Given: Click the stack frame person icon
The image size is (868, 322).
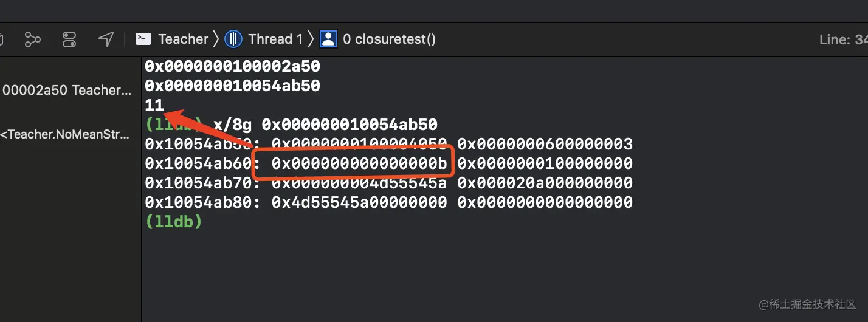Looking at the screenshot, I should [x=328, y=39].
